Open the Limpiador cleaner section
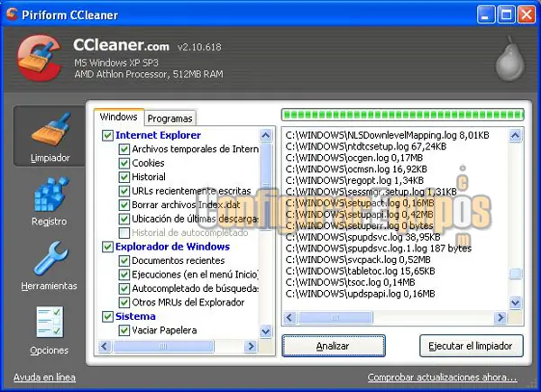 [50, 136]
